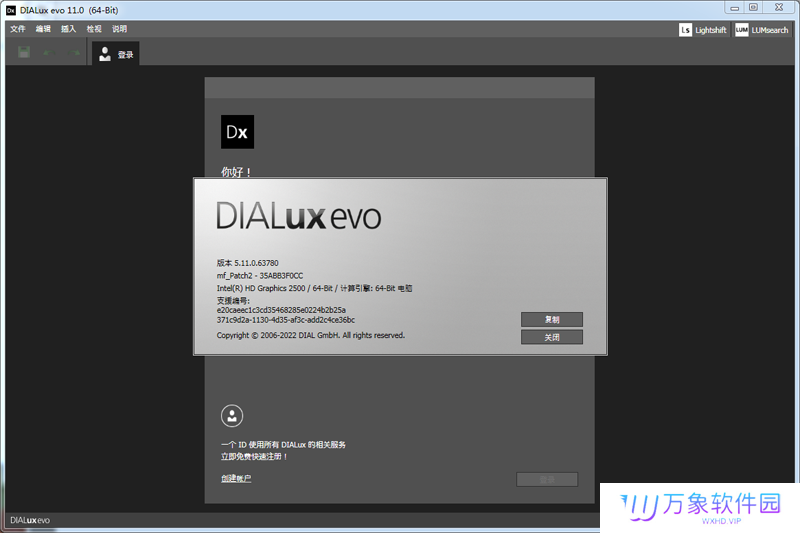Click the Intel(R) HD Graphics 2500 line
800x533 pixels.
coord(314,288)
